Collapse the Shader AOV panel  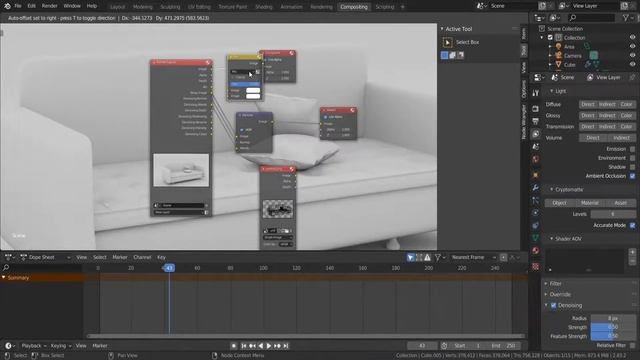pos(551,239)
